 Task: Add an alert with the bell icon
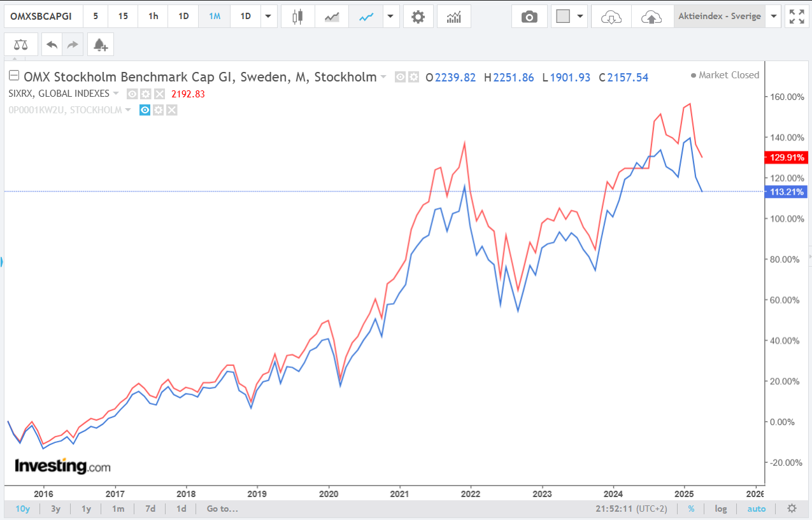pos(101,45)
